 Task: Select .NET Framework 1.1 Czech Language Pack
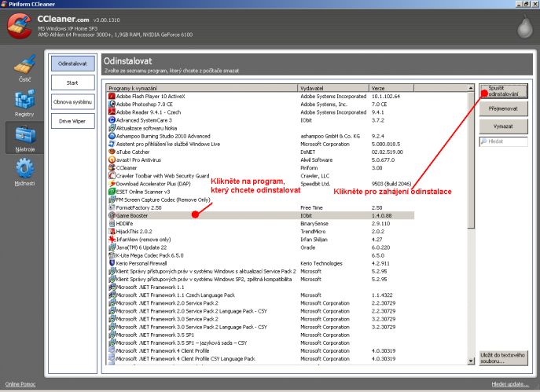(261, 295)
